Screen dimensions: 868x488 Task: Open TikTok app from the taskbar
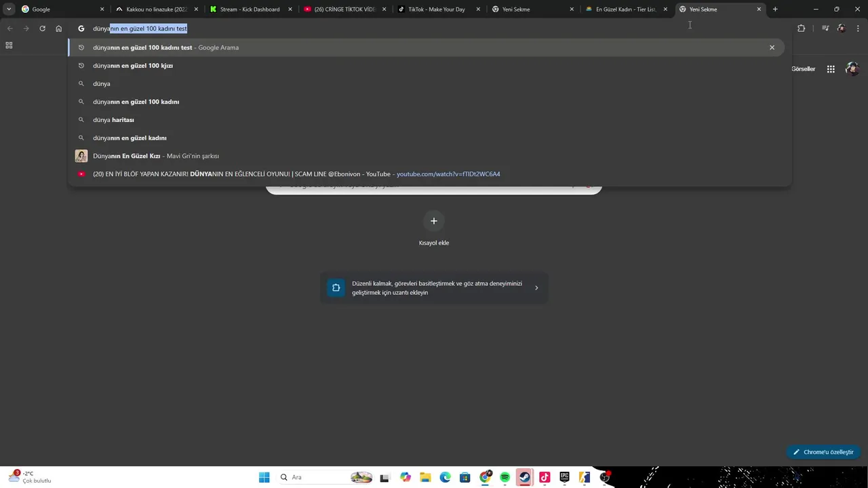click(x=545, y=477)
